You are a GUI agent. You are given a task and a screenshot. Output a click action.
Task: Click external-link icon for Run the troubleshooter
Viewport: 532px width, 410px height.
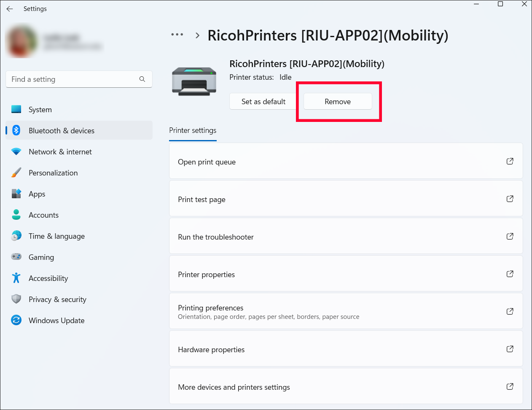(x=510, y=236)
